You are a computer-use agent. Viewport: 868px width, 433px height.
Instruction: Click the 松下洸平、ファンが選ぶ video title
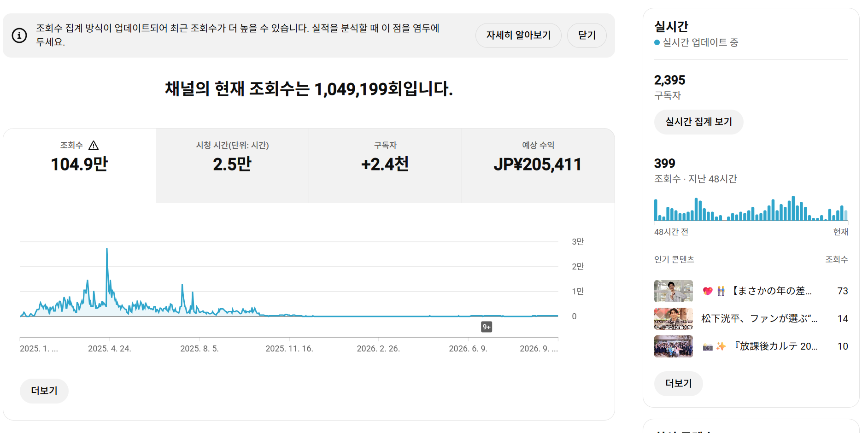[x=759, y=319]
